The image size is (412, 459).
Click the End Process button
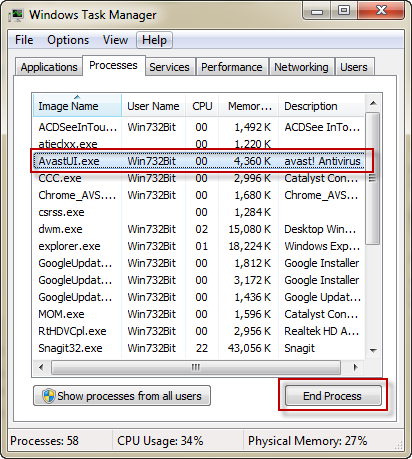click(333, 396)
